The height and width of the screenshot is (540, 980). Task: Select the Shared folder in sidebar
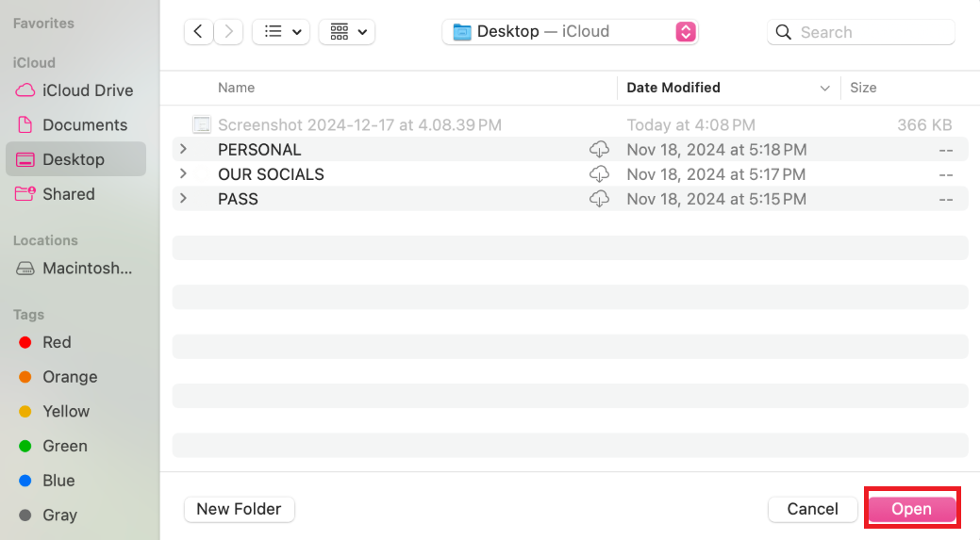point(75,194)
